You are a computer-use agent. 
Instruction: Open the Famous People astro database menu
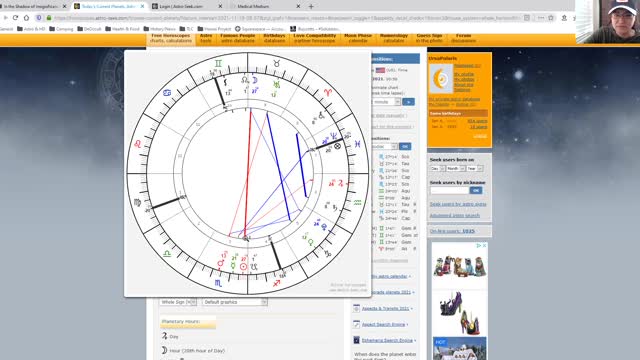[238, 38]
